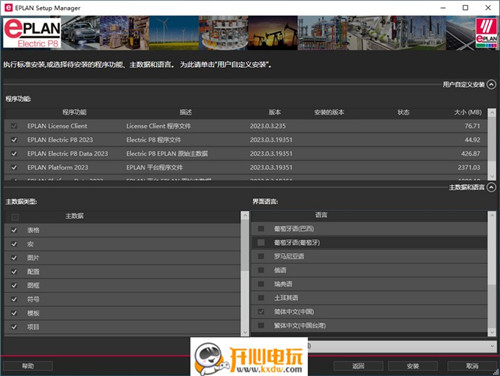Sort by the 大小 (MB) column header
The height and width of the screenshot is (376, 500).
[x=468, y=112]
